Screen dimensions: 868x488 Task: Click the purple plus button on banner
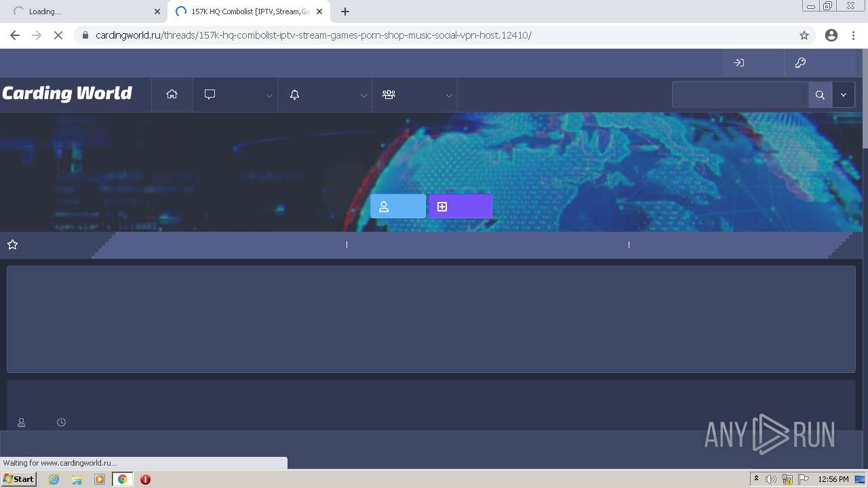pos(460,207)
